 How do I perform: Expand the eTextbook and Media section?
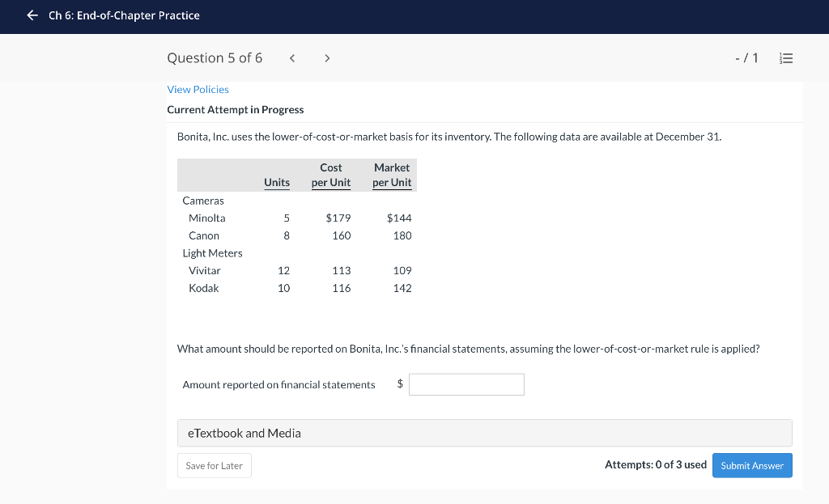[x=484, y=433]
